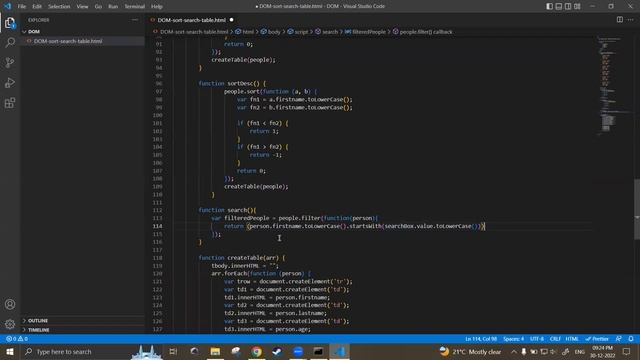The height and width of the screenshot is (360, 640).
Task: Click Ln 114, Col 98 status item
Action: click(x=481, y=339)
